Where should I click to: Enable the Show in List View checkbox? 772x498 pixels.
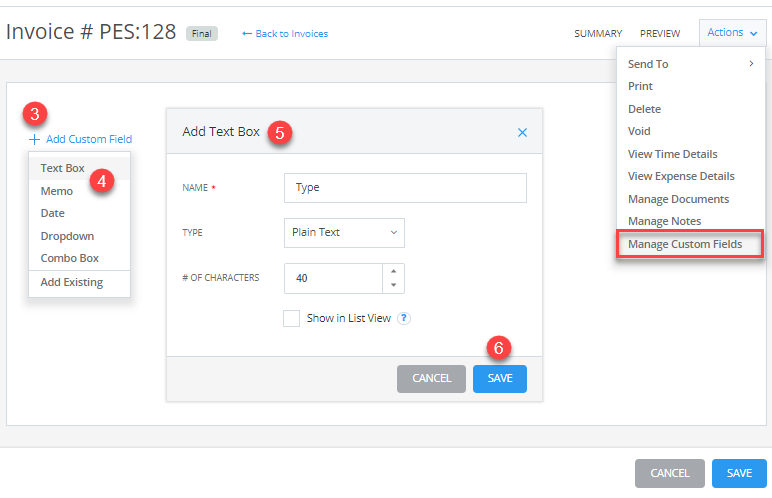291,318
